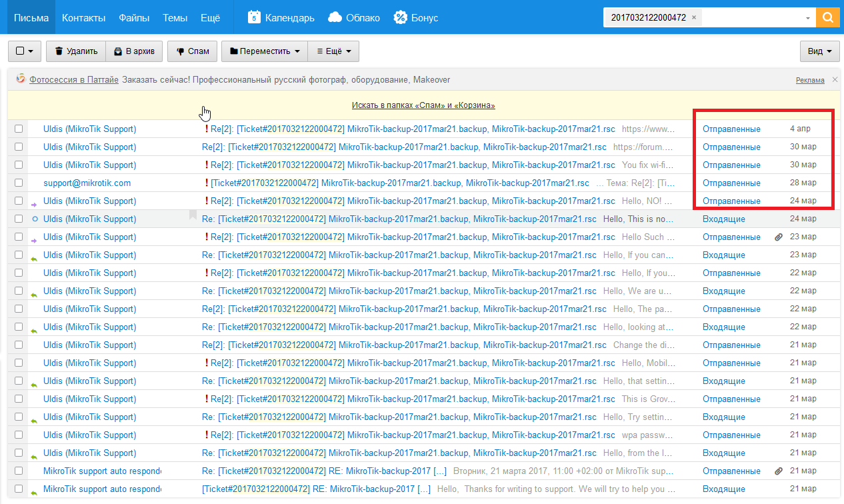Open support@mikrotik.com sender email
The width and height of the screenshot is (844, 504).
point(87,183)
